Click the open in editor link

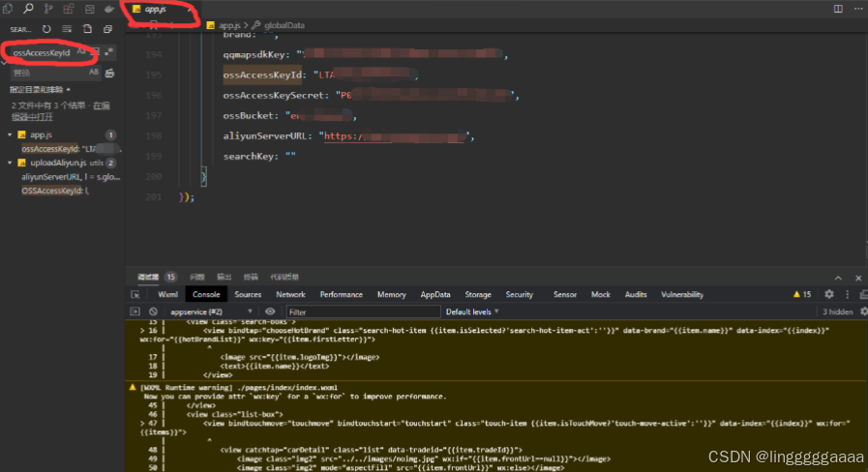tap(61, 110)
